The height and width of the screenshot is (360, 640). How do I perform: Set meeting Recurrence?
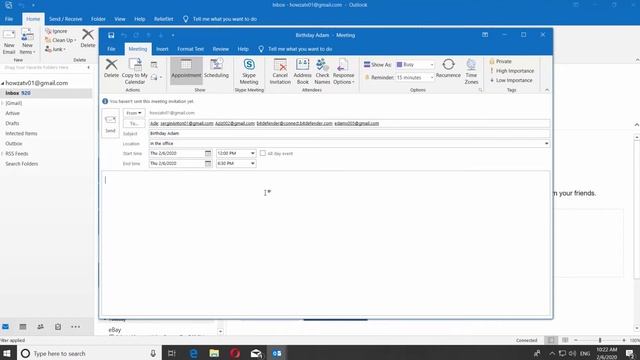pyautogui.click(x=448, y=68)
